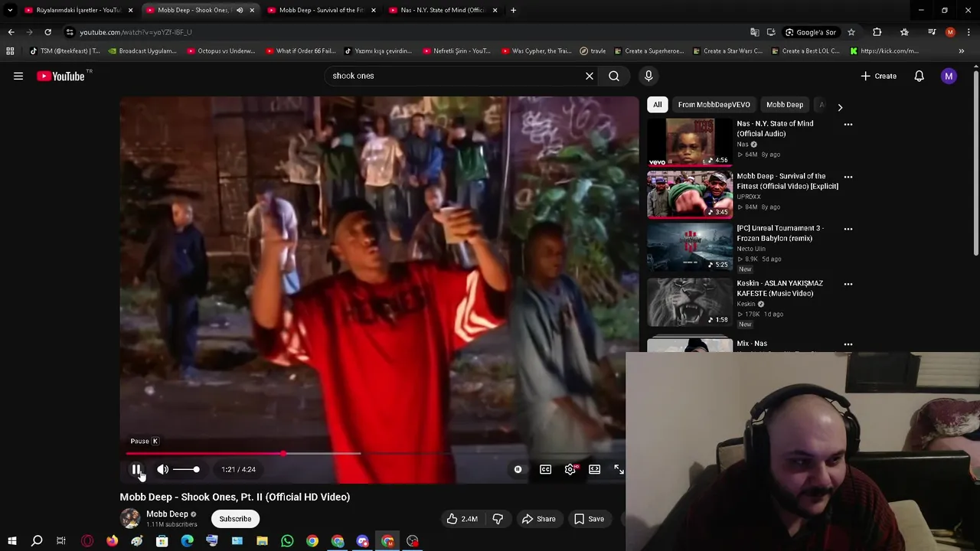The width and height of the screenshot is (980, 551).
Task: Open the Unreal Tournament 3 Frozen Babylon video
Action: 690,247
